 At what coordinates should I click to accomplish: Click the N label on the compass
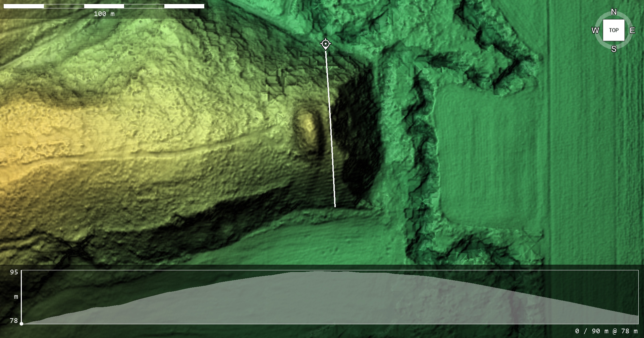[x=613, y=12]
